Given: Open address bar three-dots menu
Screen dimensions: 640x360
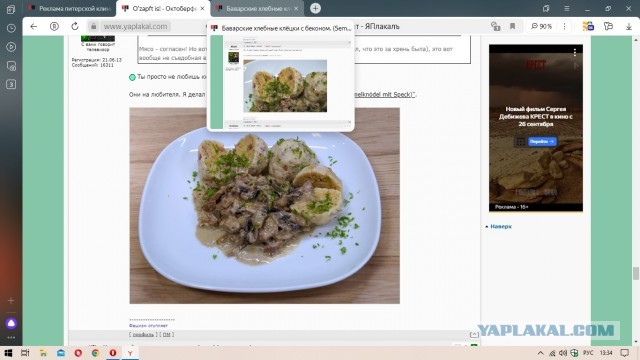Looking at the screenshot, I should click(x=564, y=27).
